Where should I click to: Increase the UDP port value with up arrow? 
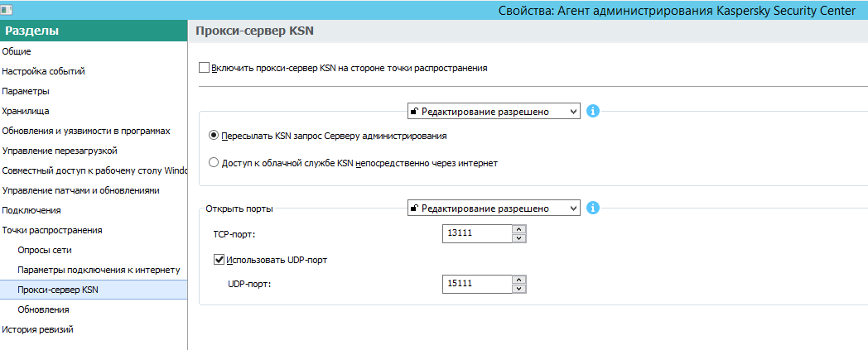[x=519, y=280]
